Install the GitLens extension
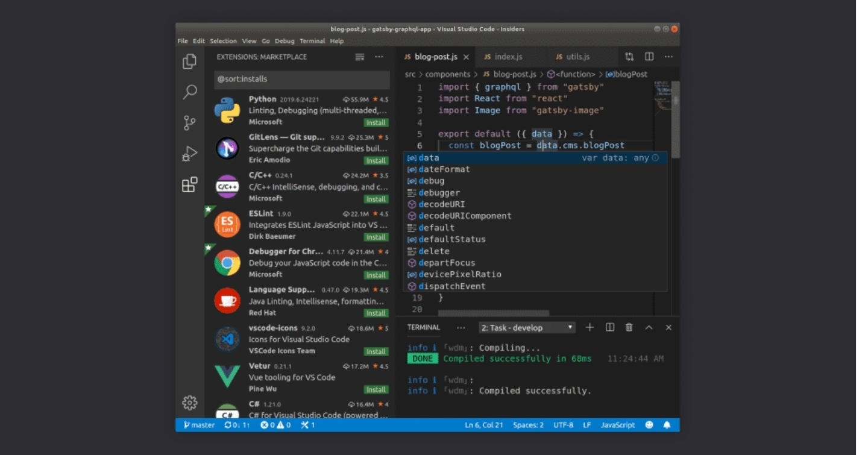Image resolution: width=868 pixels, height=455 pixels. point(376,160)
